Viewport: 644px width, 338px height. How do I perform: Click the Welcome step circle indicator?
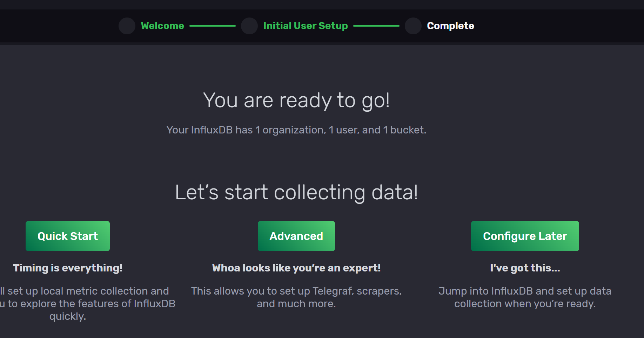click(127, 26)
